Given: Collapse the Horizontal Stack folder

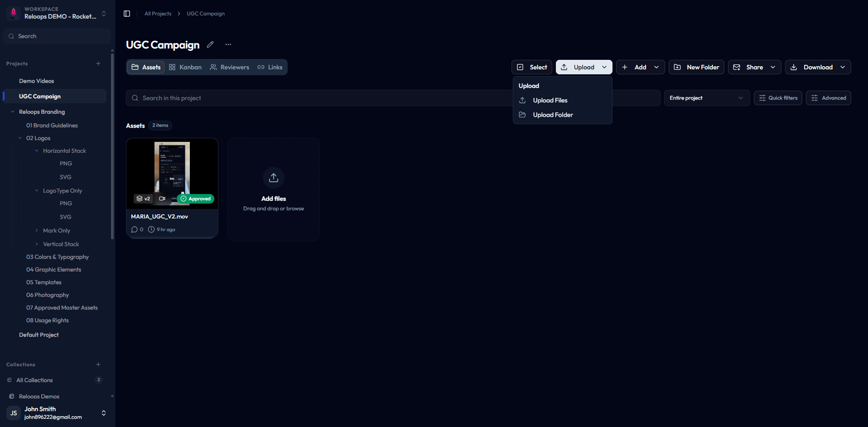Looking at the screenshot, I should pos(37,150).
